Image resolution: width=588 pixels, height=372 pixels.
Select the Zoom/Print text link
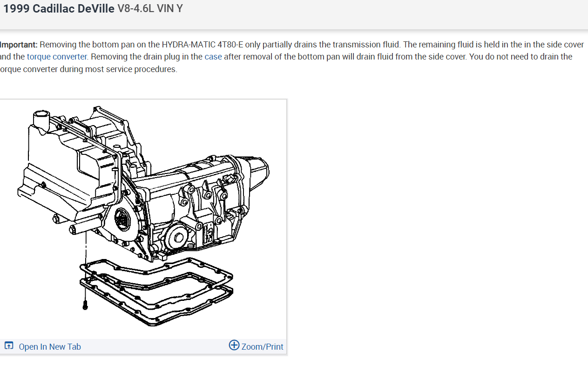pyautogui.click(x=263, y=346)
